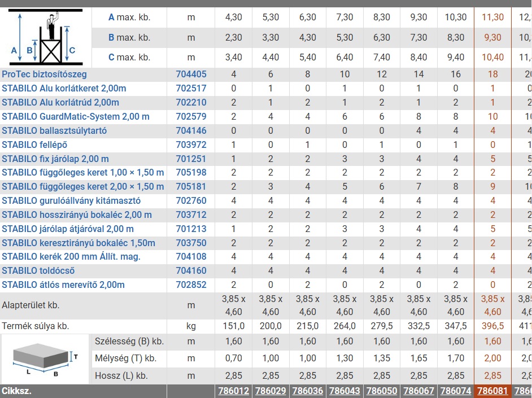Select the Szélesség (B) kb. label

pos(129,342)
